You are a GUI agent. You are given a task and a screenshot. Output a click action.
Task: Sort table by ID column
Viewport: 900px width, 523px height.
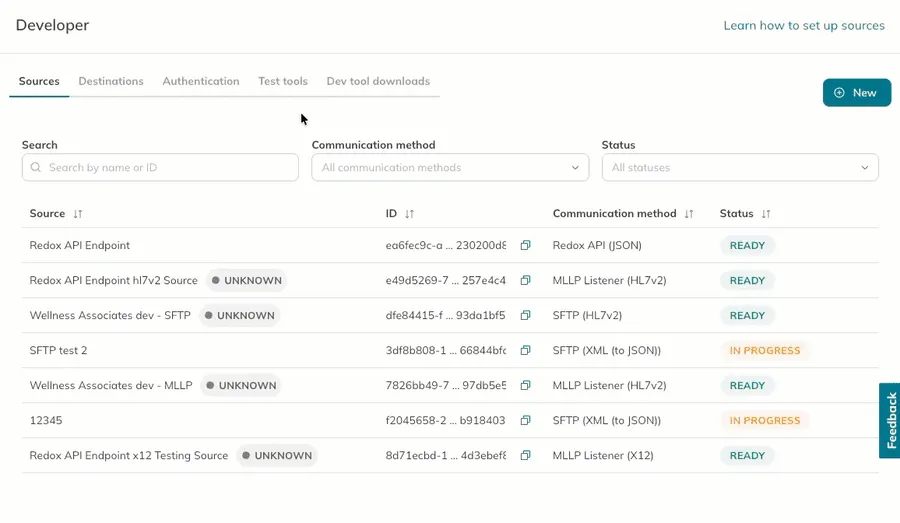(409, 214)
